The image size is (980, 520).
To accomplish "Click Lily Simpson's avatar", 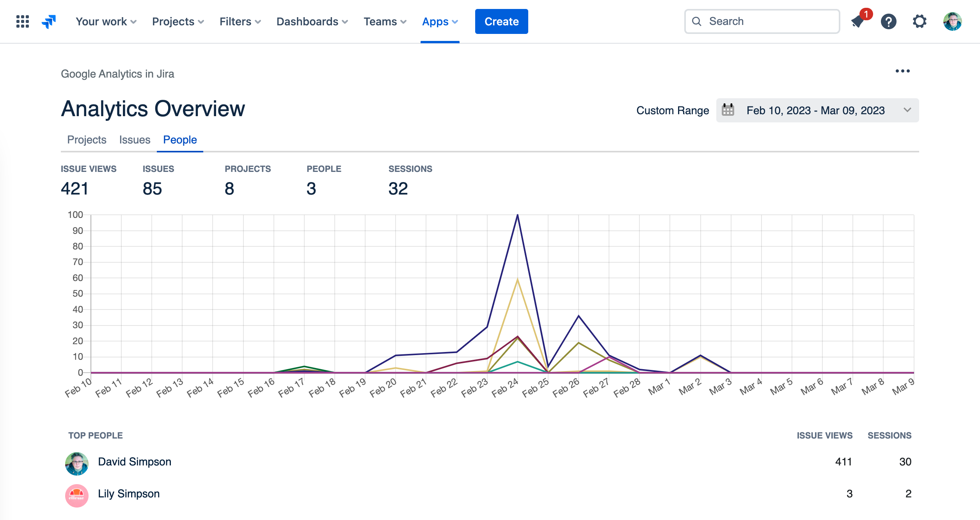I will [76, 495].
